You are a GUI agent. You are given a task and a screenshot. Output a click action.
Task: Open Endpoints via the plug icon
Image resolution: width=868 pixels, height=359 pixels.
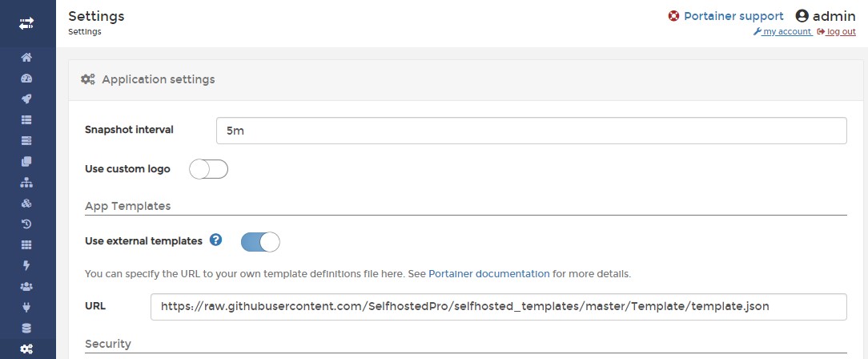tap(26, 307)
